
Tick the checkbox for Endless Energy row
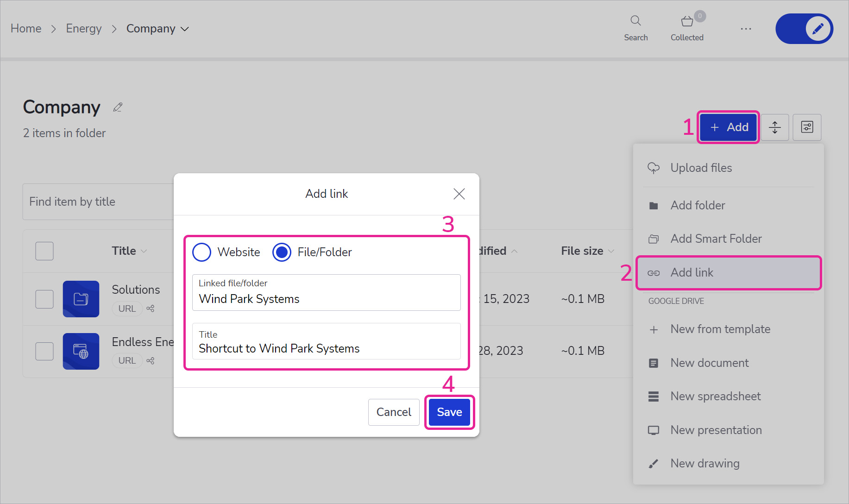[x=44, y=351]
